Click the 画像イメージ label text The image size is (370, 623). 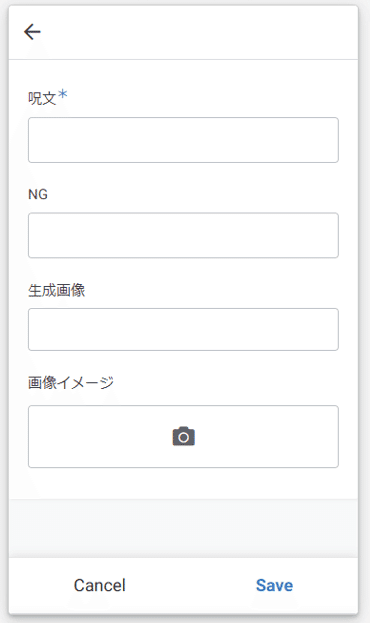coord(71,383)
